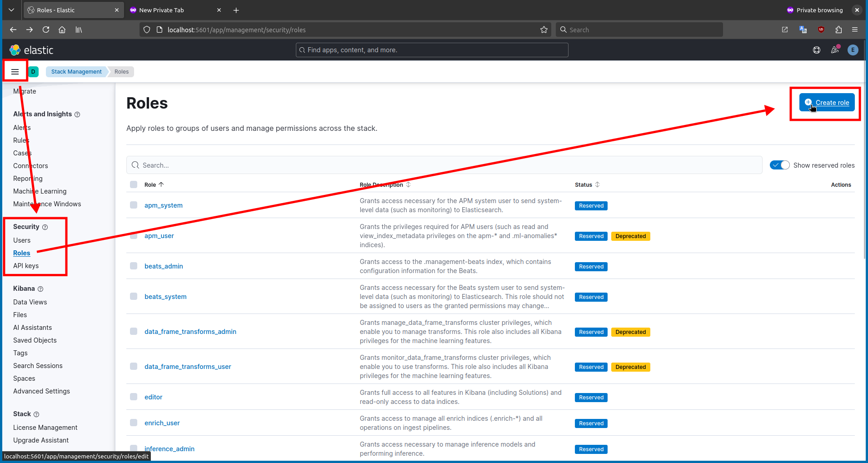Open the hamburger navigation menu
The image size is (868, 463).
point(15,72)
